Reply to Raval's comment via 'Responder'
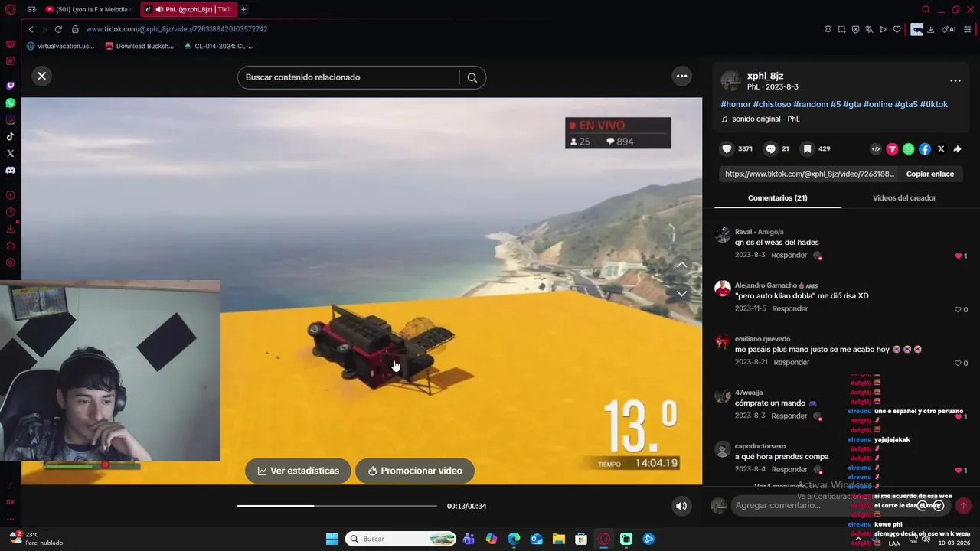The width and height of the screenshot is (980, 551). click(789, 255)
